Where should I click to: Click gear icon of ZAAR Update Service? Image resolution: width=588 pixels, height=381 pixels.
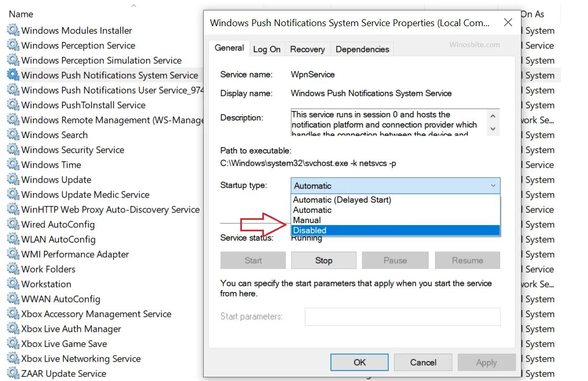13,373
